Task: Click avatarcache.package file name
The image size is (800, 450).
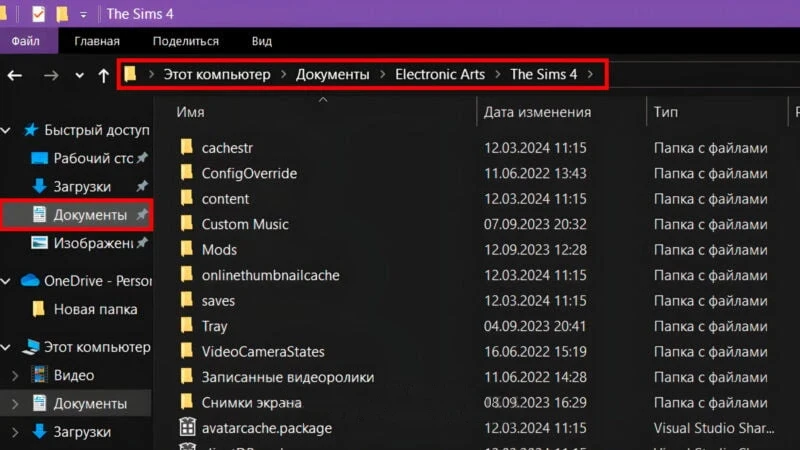Action: (266, 429)
